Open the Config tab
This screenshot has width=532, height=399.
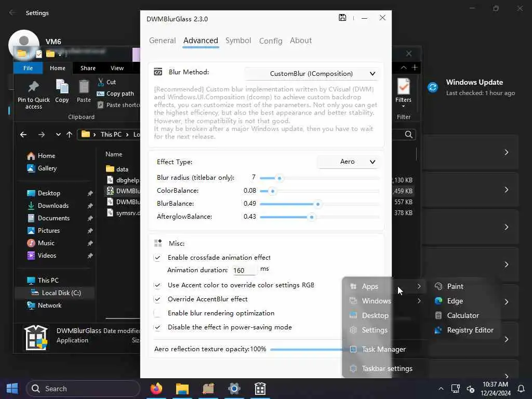270,41
